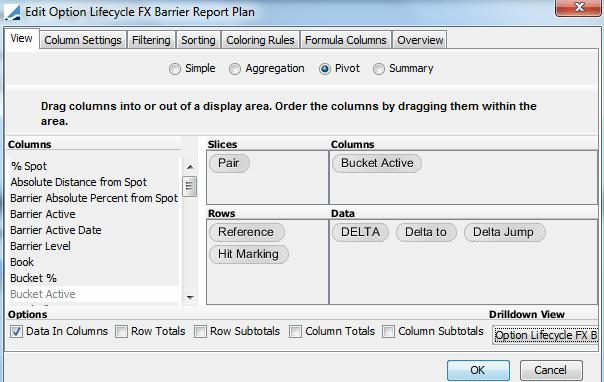
Task: Tick the Column Subtotals checkbox
Action: pyautogui.click(x=388, y=332)
